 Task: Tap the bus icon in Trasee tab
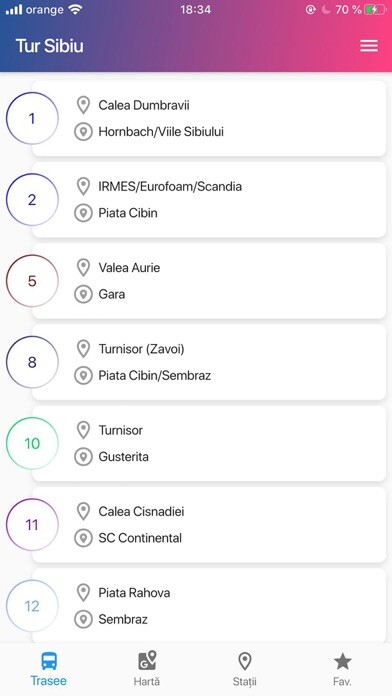(x=49, y=661)
